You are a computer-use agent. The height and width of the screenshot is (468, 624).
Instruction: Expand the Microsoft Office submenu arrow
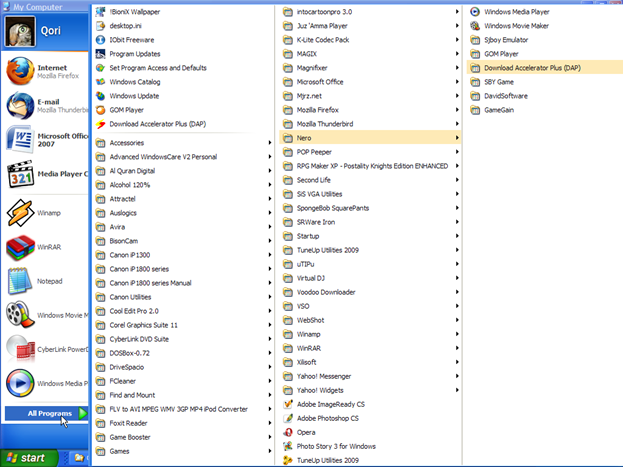coord(457,82)
